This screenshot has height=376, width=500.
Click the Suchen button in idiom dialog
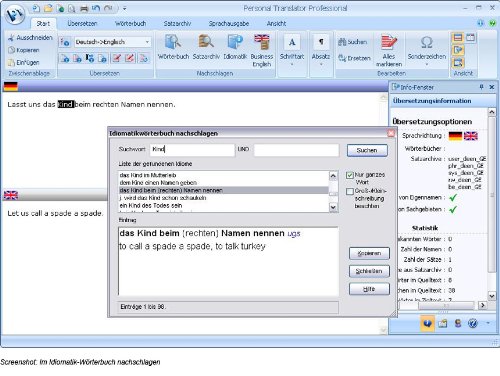367,150
